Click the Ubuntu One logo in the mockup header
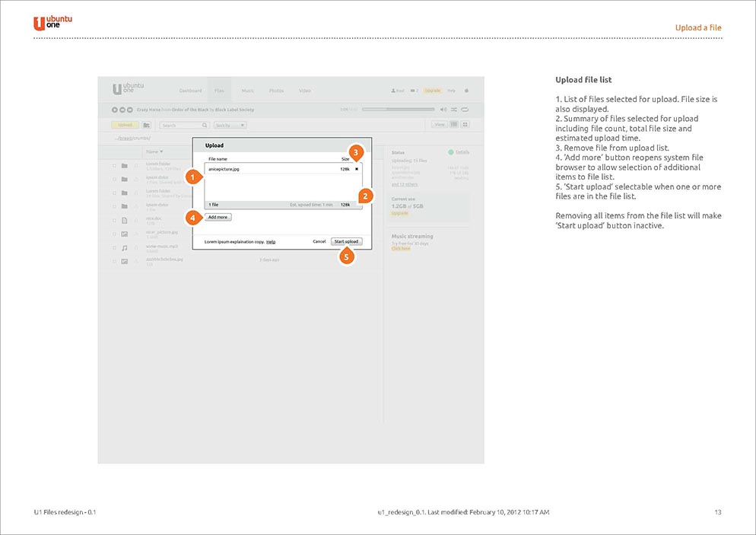The image size is (756, 535). 128,88
